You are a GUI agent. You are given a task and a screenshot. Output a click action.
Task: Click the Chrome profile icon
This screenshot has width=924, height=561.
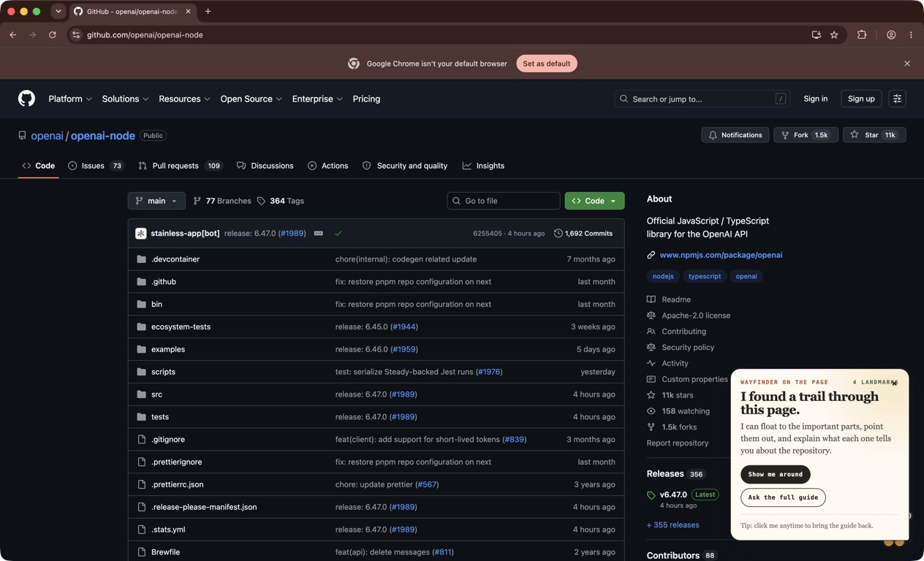(x=891, y=35)
